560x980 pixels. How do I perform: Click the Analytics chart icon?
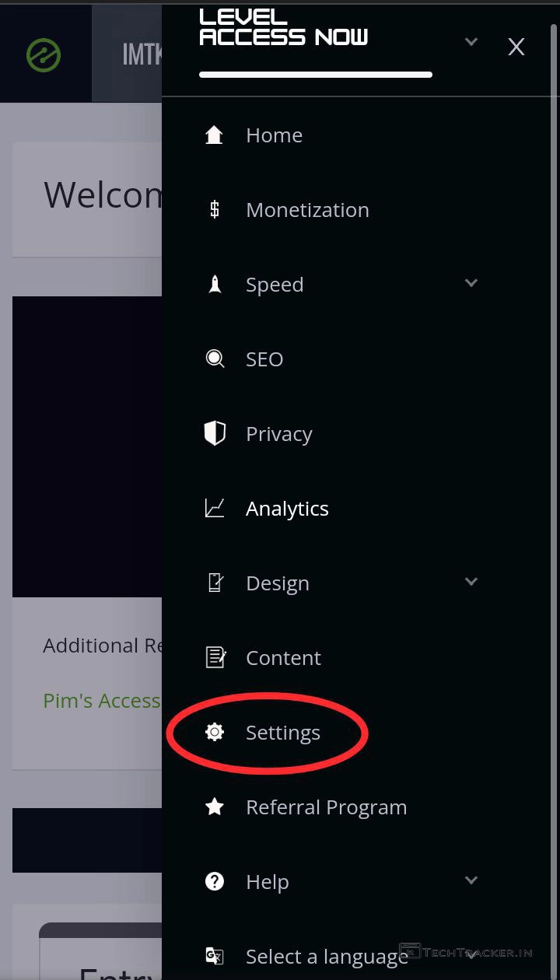point(215,508)
